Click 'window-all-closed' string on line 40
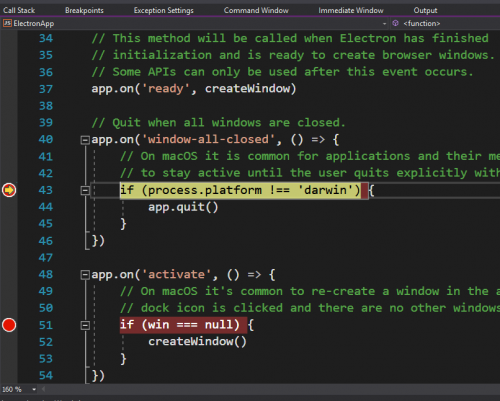 coord(208,139)
